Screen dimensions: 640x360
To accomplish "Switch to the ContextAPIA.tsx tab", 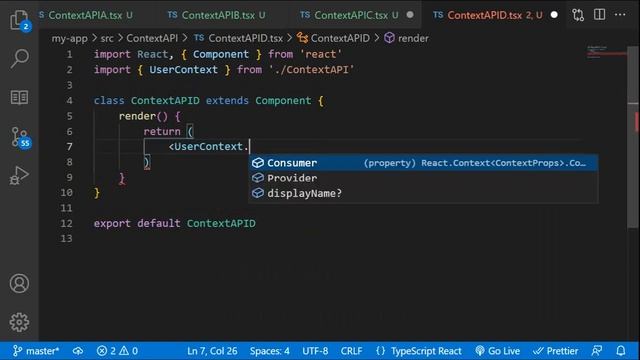I will (86, 15).
